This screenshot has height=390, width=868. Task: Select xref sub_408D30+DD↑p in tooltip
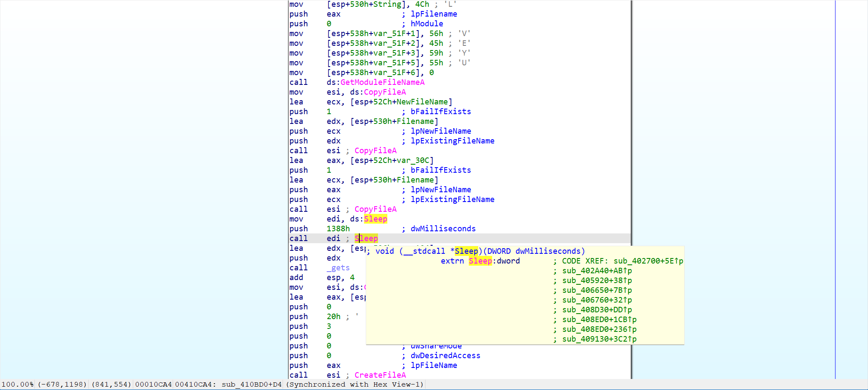pos(597,310)
